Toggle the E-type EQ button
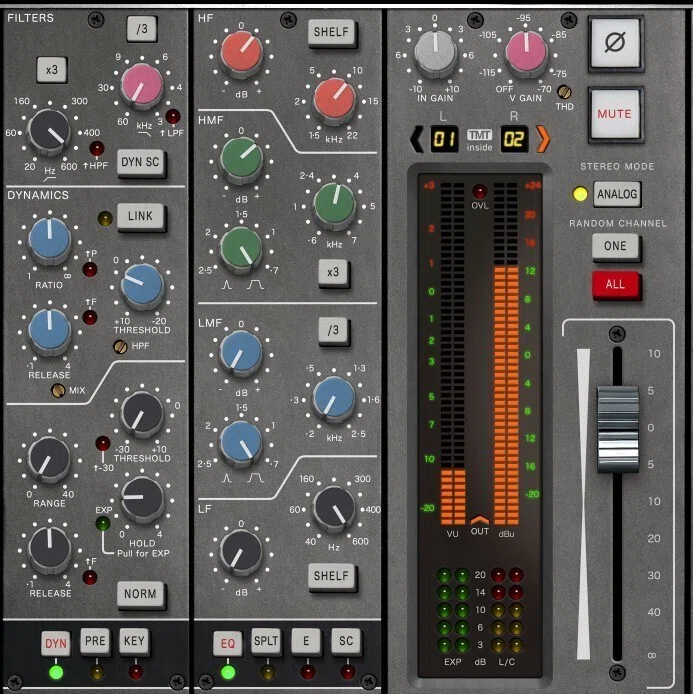 [306, 641]
